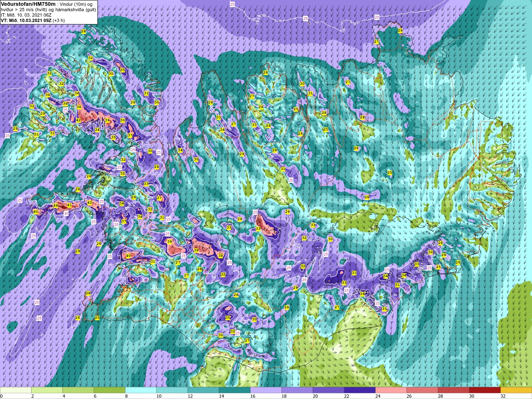Click the '(+3 h)' forecast offset text

59,20
